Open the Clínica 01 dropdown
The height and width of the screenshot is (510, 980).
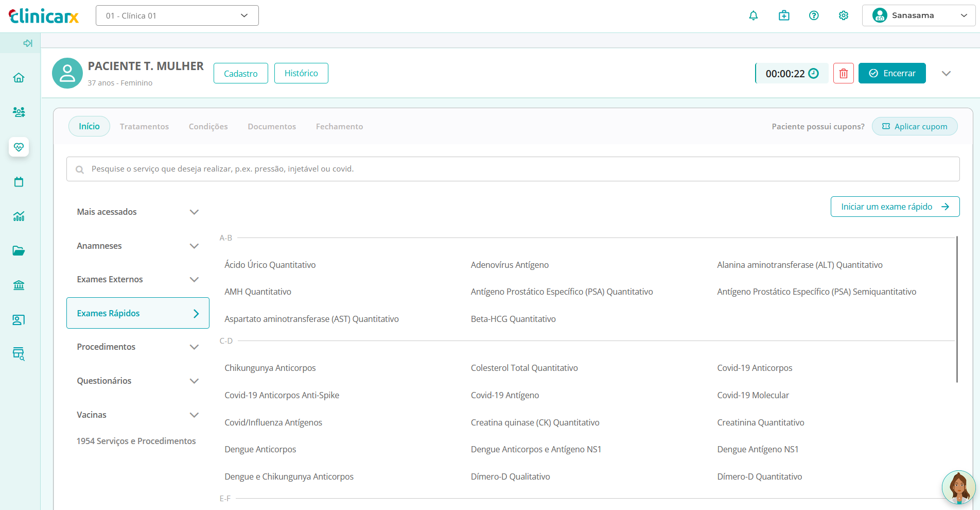pos(177,15)
